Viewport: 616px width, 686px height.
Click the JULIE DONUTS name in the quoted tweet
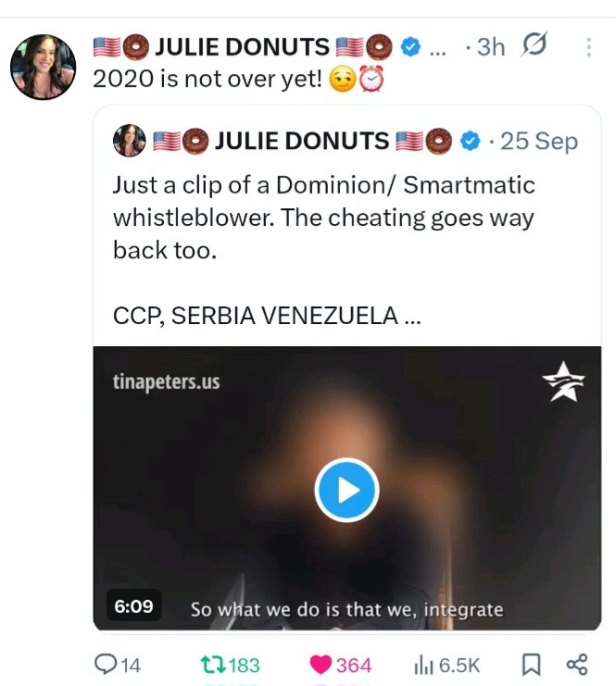coord(301,141)
